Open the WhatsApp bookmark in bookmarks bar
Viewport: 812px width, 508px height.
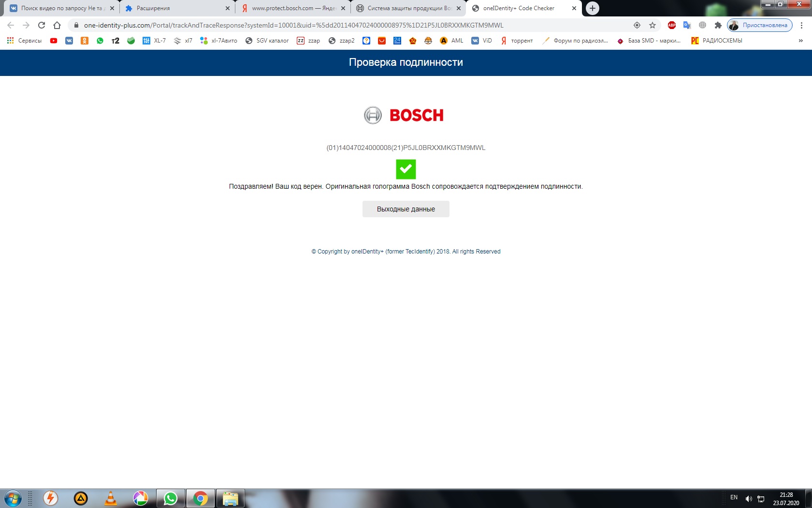100,41
